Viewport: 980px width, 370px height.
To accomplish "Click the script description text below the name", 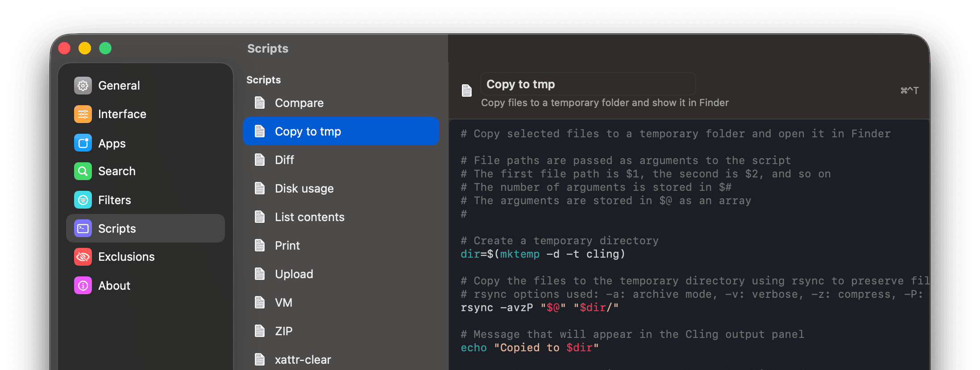I will pyautogui.click(x=605, y=103).
